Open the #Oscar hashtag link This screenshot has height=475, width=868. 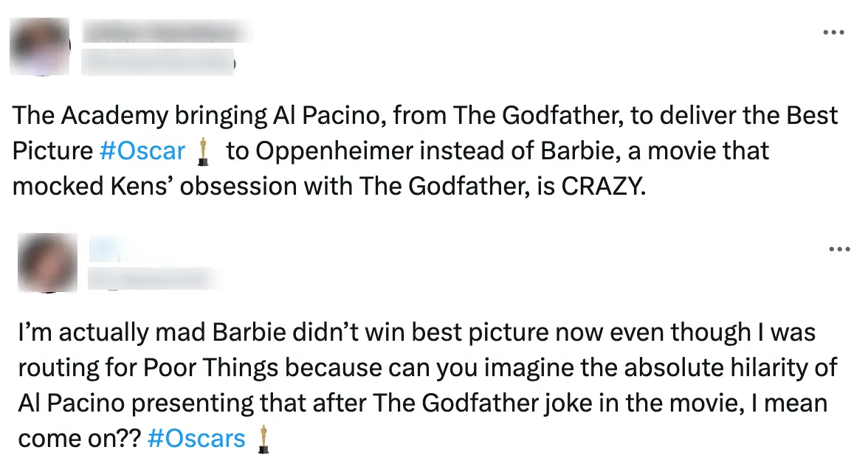click(142, 150)
